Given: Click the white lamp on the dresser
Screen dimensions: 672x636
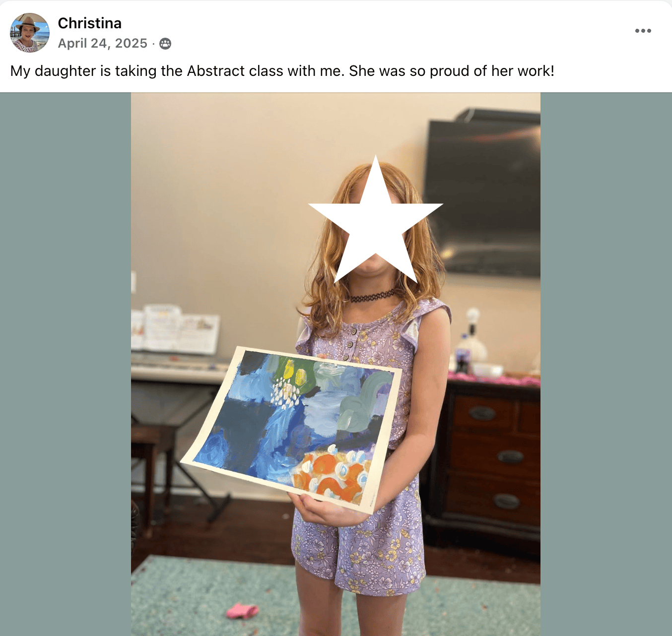Looking at the screenshot, I should point(471,340).
